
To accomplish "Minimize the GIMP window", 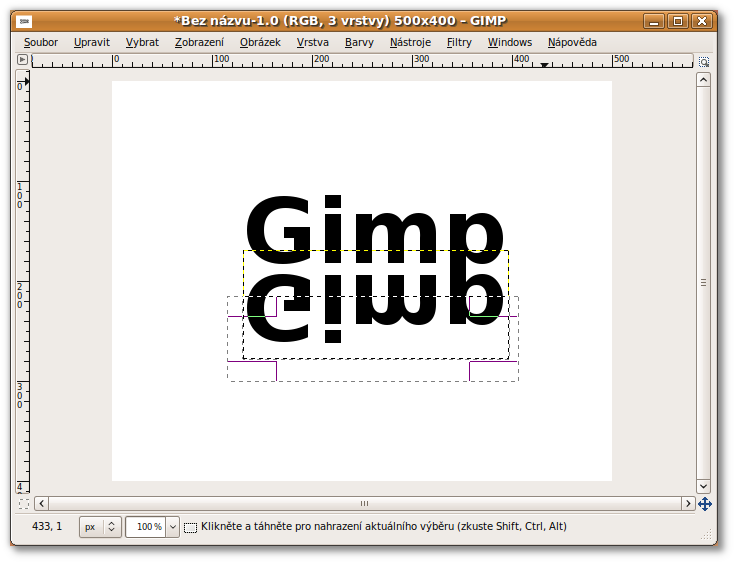I will pos(654,21).
